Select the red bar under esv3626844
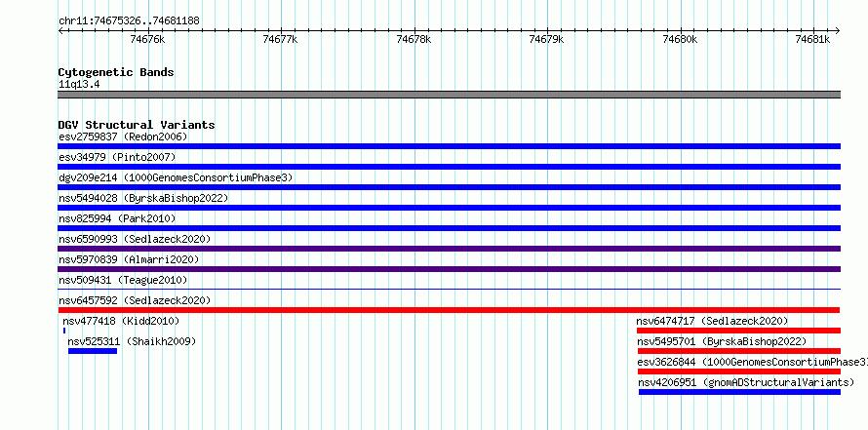 click(x=739, y=371)
